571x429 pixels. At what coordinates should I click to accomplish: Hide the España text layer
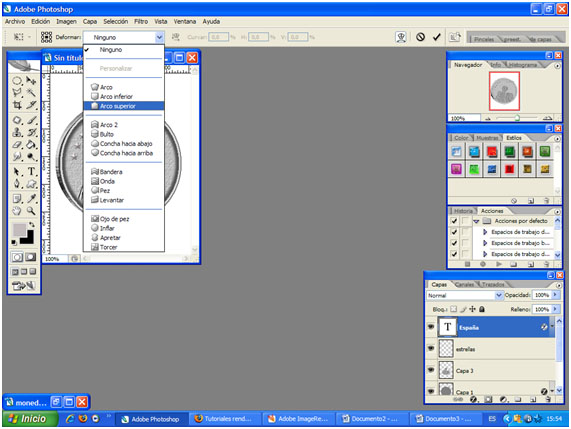click(x=431, y=327)
